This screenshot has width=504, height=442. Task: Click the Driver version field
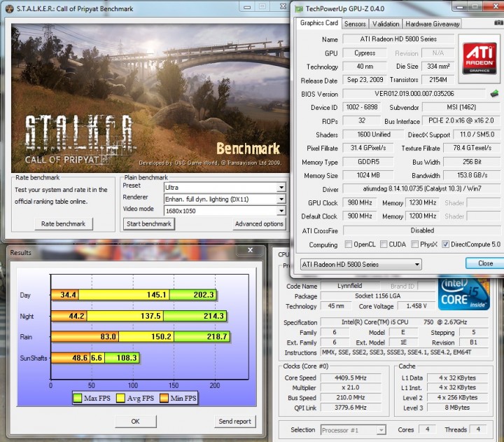(x=421, y=188)
